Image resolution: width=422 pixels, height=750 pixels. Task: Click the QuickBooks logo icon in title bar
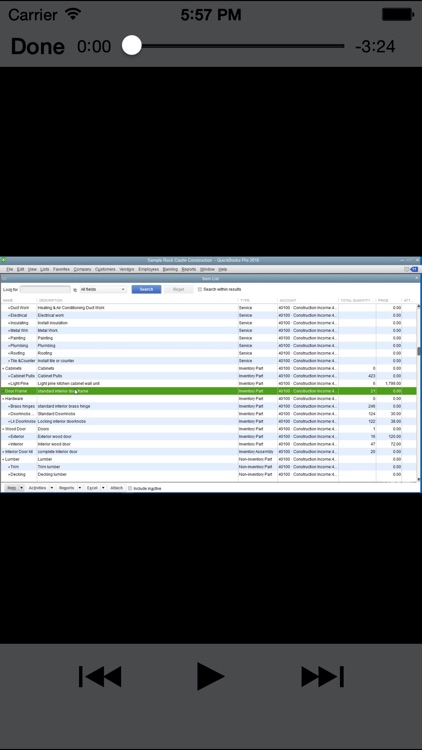pos(4,260)
